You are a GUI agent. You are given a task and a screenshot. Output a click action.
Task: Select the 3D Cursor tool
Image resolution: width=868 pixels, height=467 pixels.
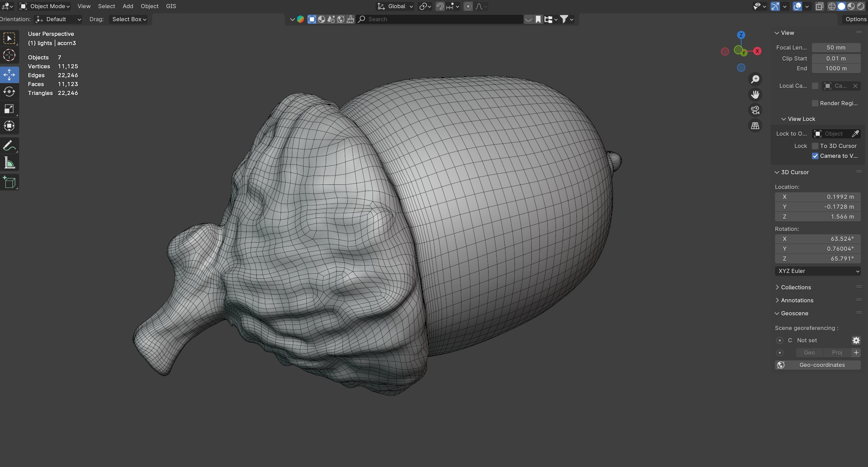tap(9, 55)
